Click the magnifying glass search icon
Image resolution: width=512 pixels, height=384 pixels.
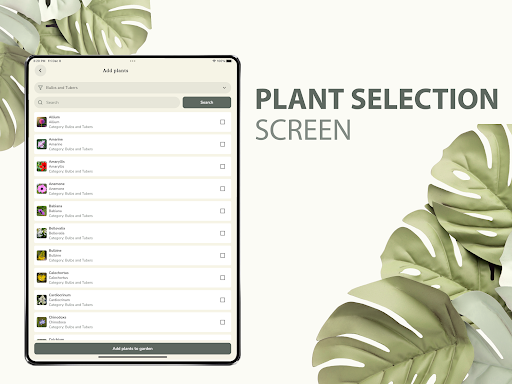[x=40, y=102]
